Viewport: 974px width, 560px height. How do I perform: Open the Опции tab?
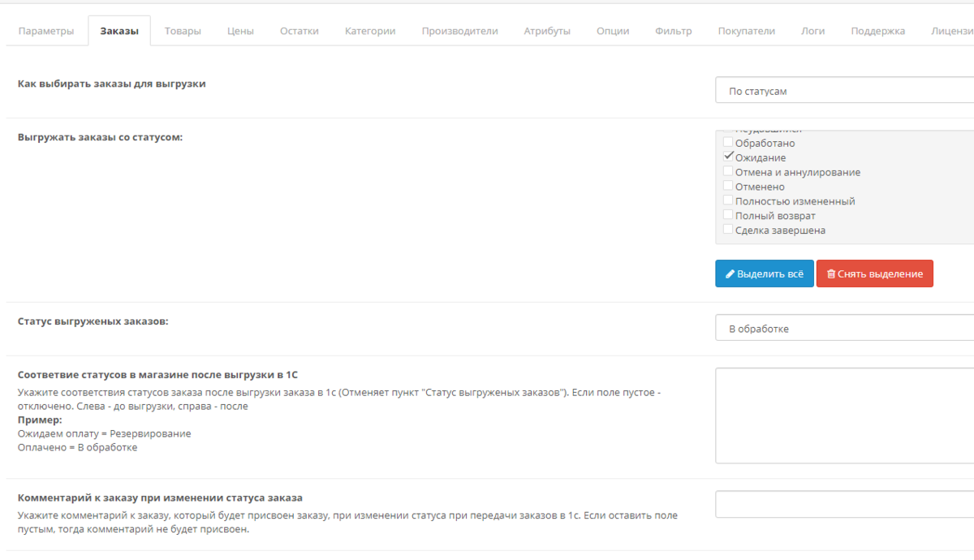click(x=613, y=31)
